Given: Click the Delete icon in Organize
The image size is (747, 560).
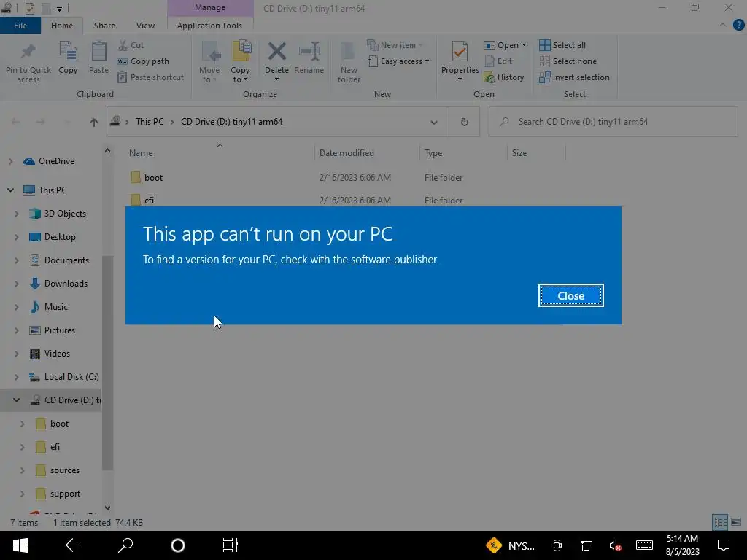Looking at the screenshot, I should [276, 52].
